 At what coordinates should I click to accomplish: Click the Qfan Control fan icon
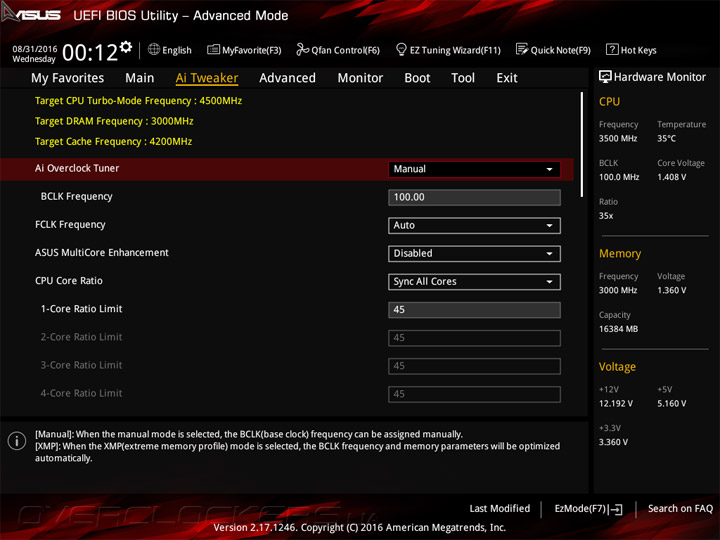(x=302, y=49)
